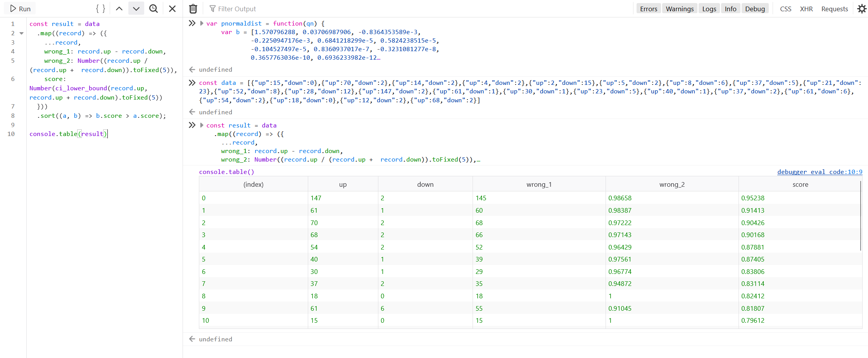Close the multi-line editor with X
This screenshot has width=868, height=358.
tap(173, 9)
